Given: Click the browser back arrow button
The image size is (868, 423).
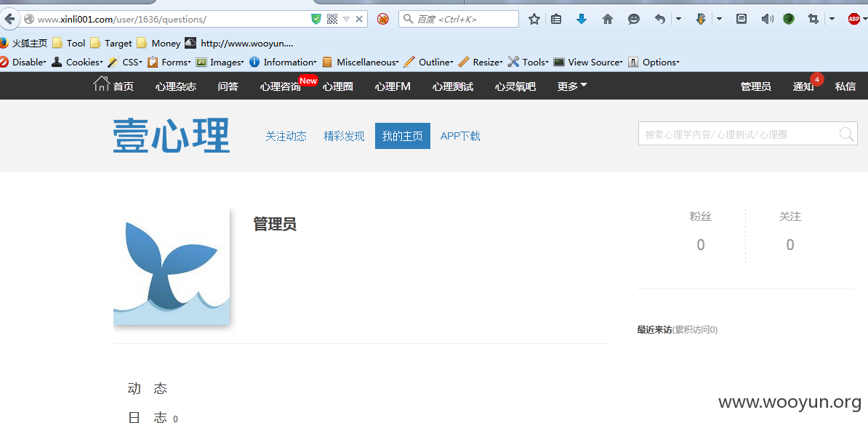Looking at the screenshot, I should click(x=9, y=19).
